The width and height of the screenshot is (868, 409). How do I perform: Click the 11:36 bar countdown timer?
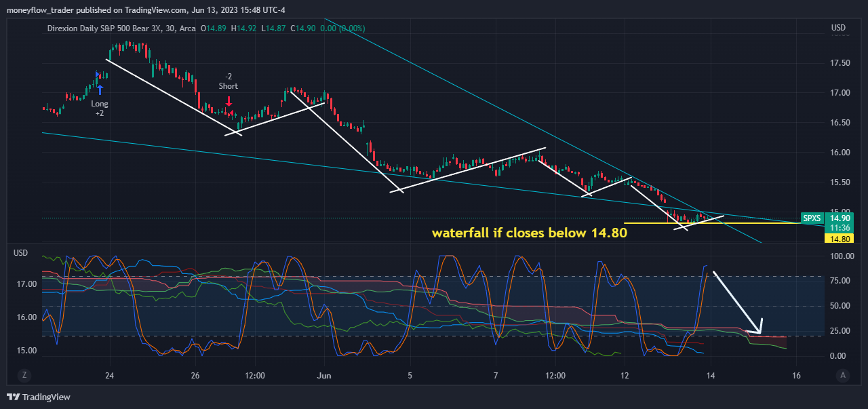click(x=840, y=228)
